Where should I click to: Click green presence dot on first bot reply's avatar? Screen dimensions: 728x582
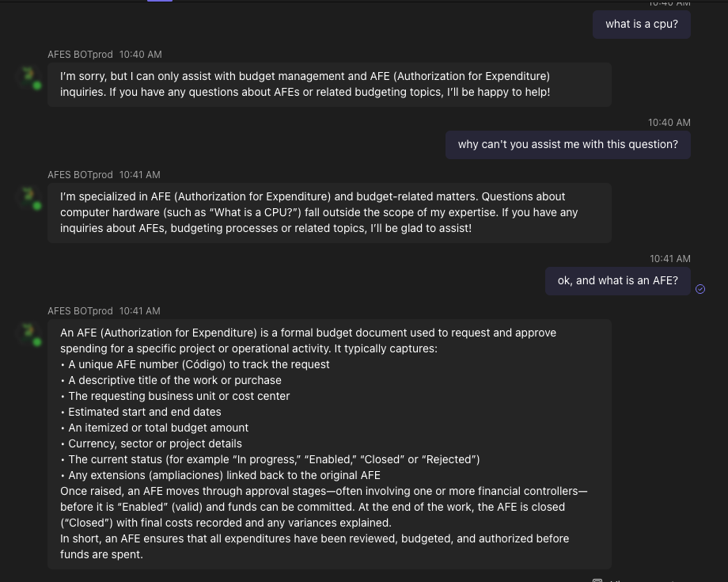tap(37, 86)
